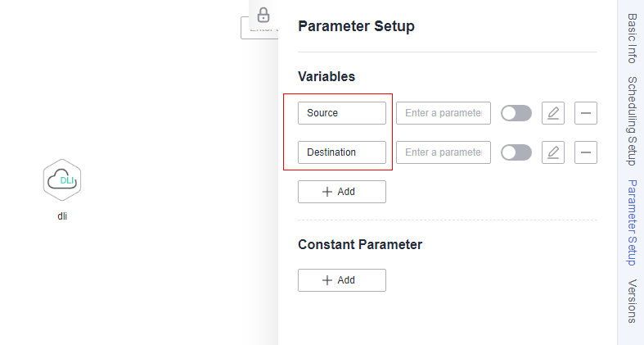Remove the Destination variable with minus icon

coord(586,152)
